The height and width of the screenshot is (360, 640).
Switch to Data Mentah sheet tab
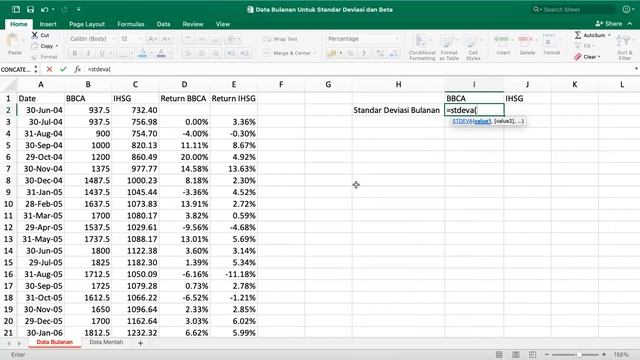click(106, 342)
